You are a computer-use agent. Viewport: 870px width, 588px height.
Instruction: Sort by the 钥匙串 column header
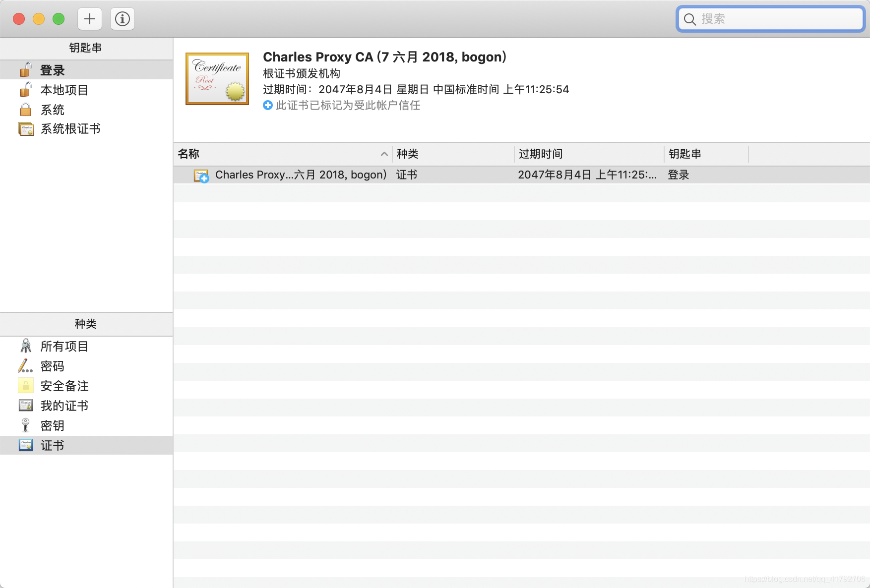(706, 154)
